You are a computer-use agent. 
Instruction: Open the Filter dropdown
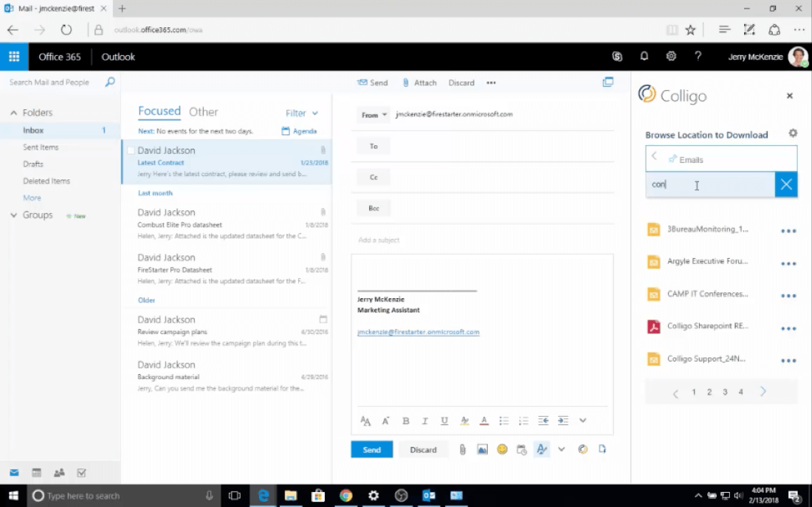point(301,113)
